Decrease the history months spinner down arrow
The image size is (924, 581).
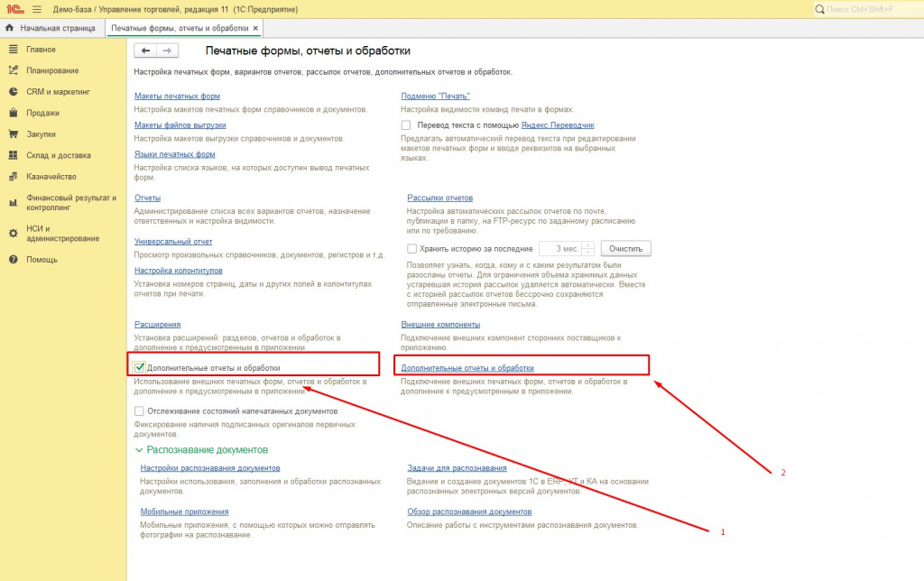(x=588, y=253)
